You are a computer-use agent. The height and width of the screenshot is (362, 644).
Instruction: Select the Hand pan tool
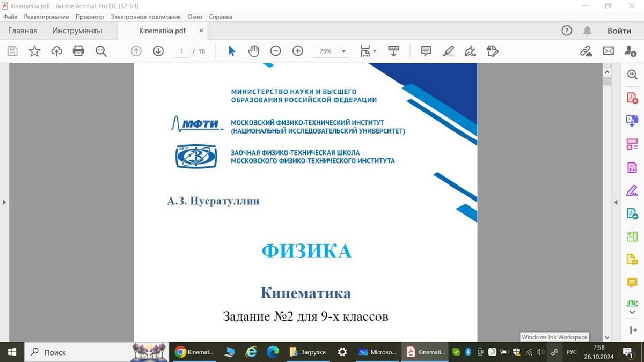(x=253, y=51)
